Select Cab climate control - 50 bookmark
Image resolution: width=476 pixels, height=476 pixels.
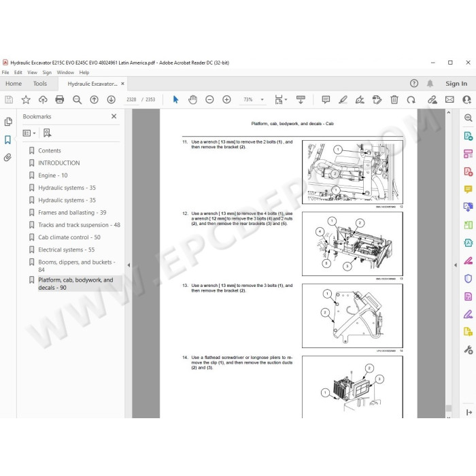[69, 237]
